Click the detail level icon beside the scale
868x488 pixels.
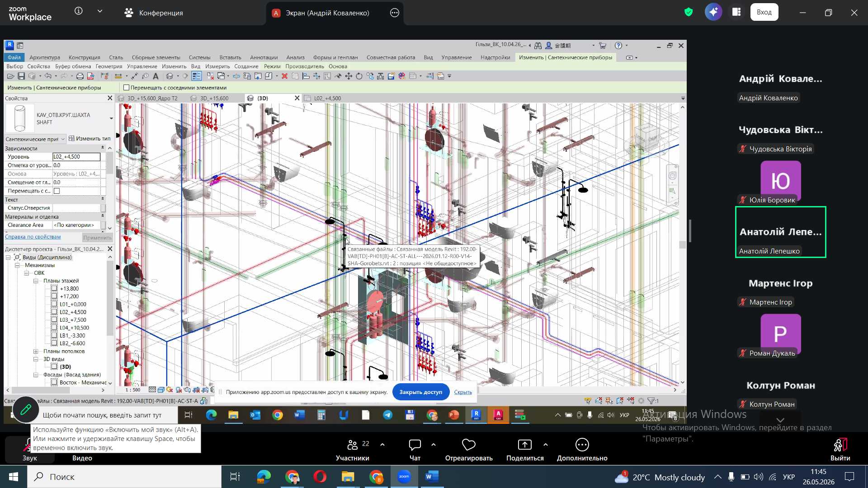coord(152,389)
